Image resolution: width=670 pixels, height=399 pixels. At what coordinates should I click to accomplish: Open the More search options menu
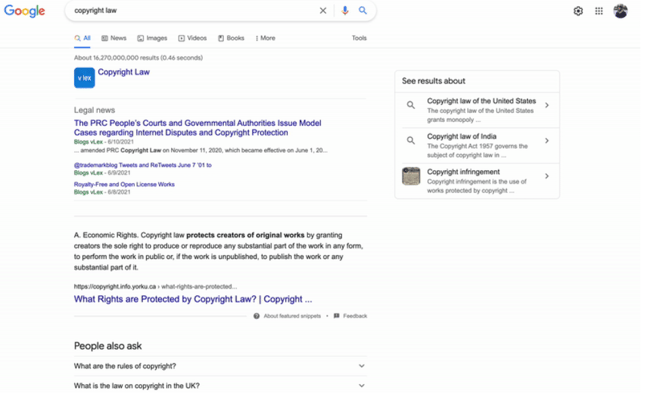point(265,38)
